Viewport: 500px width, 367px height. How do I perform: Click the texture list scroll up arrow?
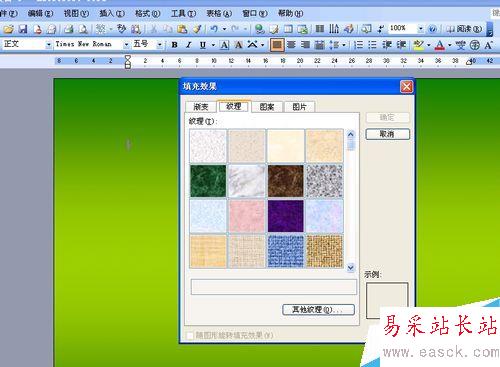350,134
